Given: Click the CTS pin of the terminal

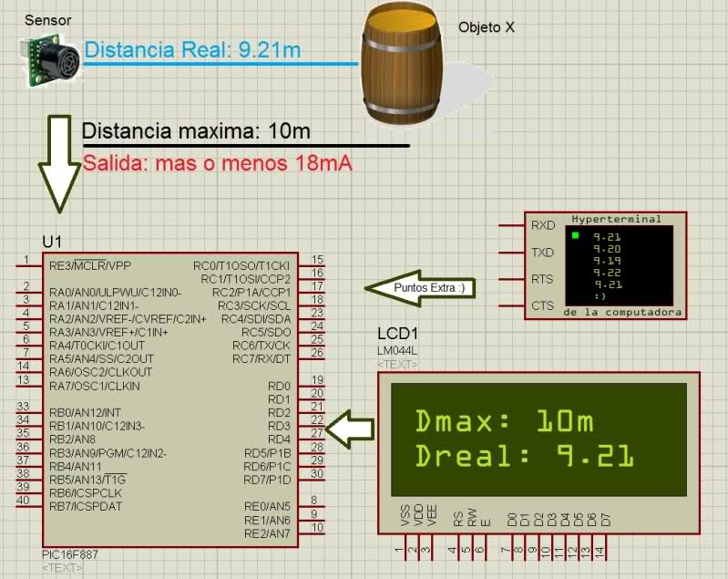Looking at the screenshot, I should (542, 305).
